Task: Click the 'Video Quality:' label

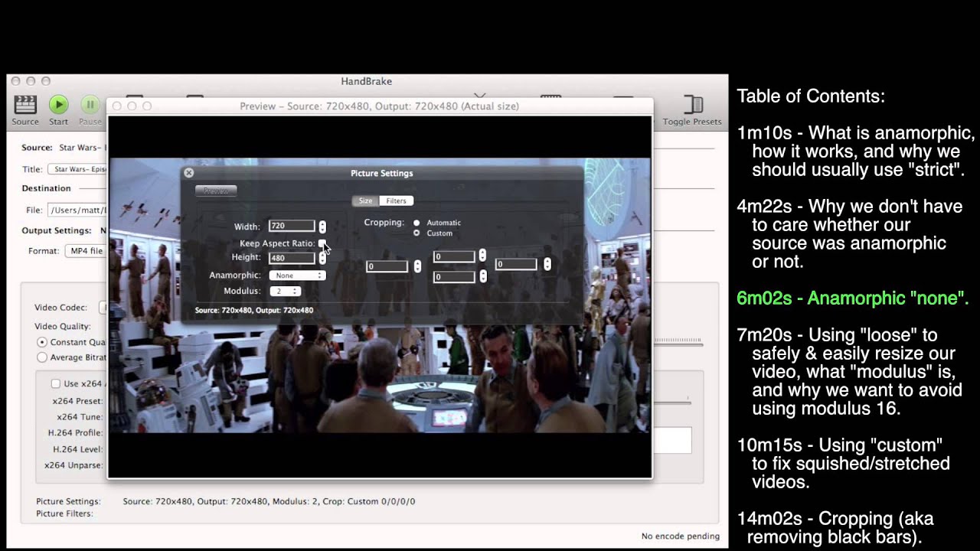Action: (x=63, y=326)
